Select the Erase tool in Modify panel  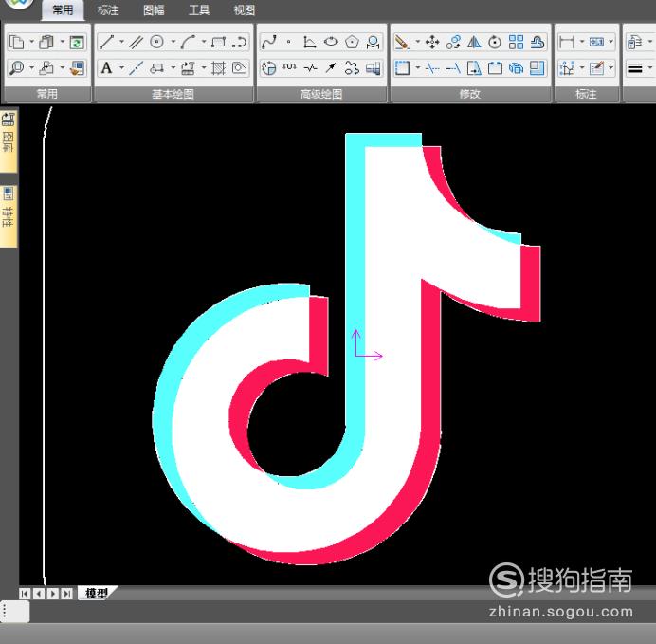coord(402,42)
